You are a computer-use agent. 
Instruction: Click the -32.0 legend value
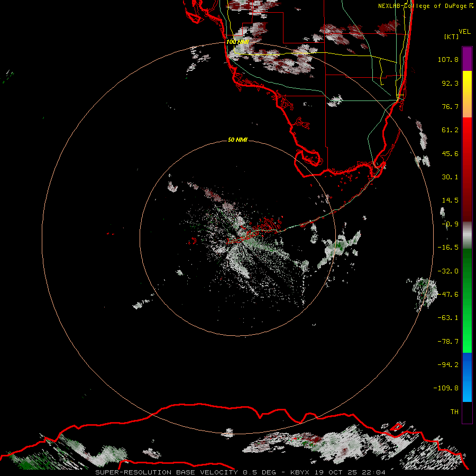448,271
